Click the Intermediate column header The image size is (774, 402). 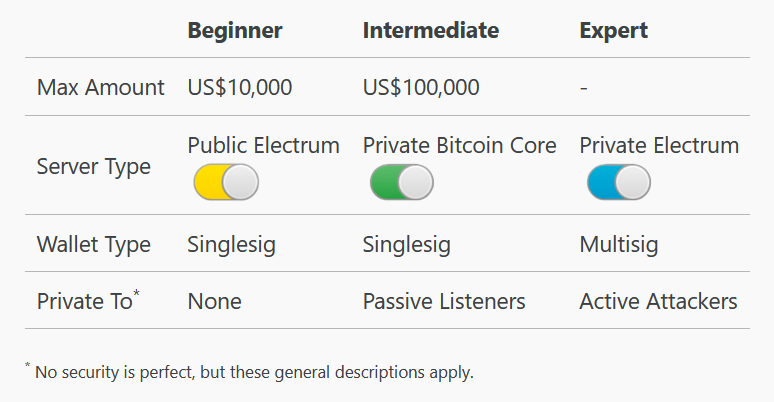[x=430, y=30]
